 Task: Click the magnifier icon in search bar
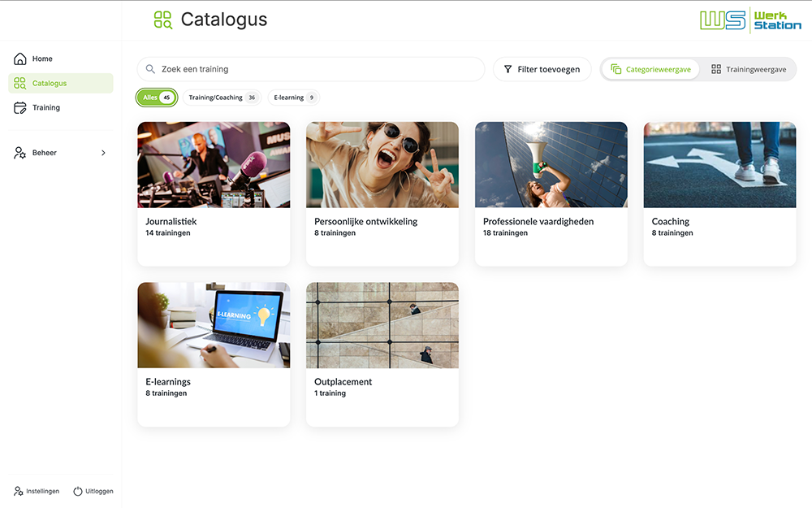(150, 69)
